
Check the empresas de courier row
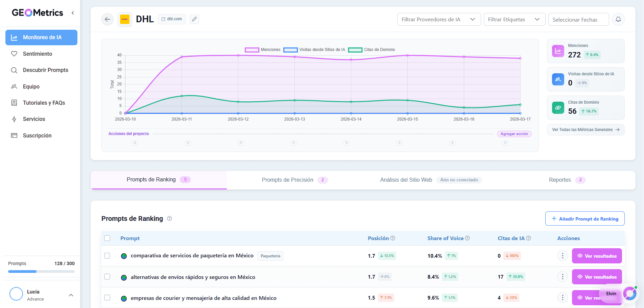coord(107,298)
